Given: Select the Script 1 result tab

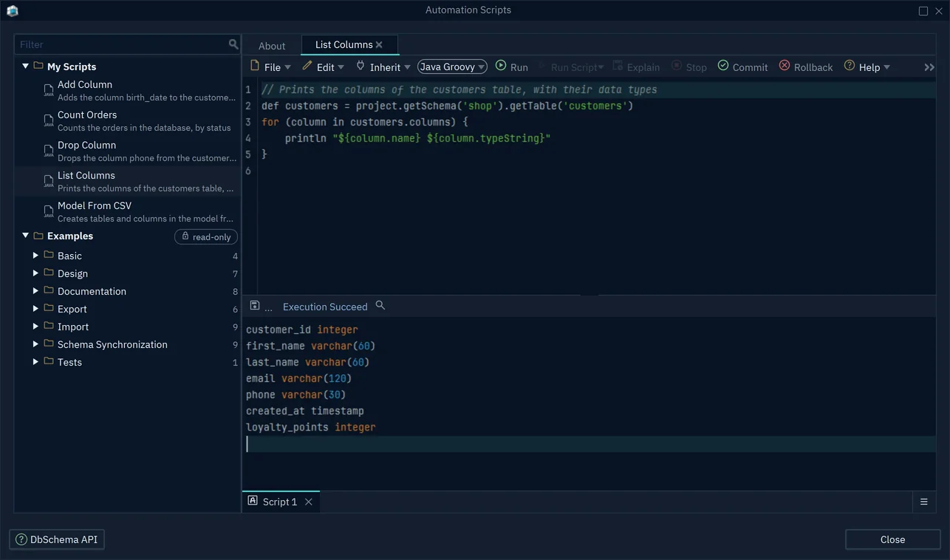Looking at the screenshot, I should [x=280, y=502].
